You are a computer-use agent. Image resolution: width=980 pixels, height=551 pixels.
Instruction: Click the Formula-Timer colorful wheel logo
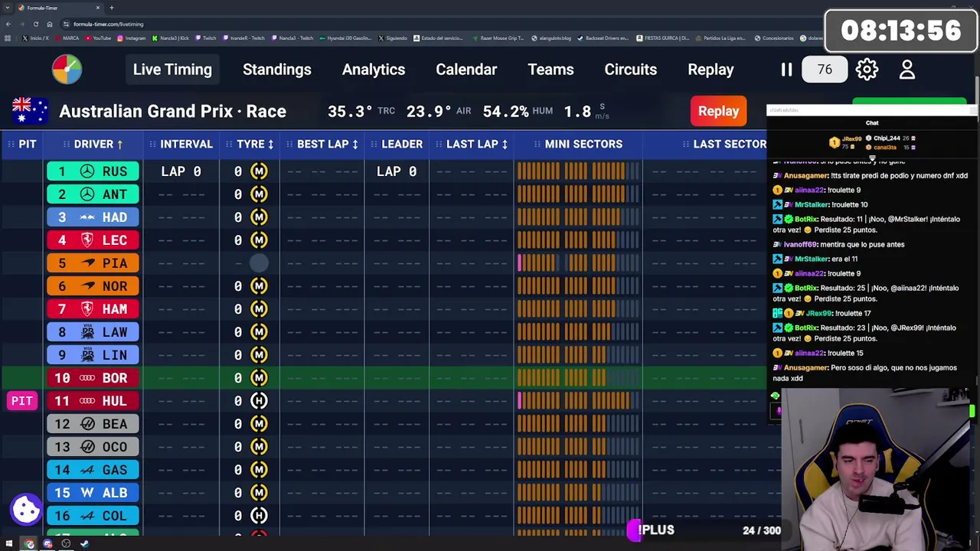point(67,70)
